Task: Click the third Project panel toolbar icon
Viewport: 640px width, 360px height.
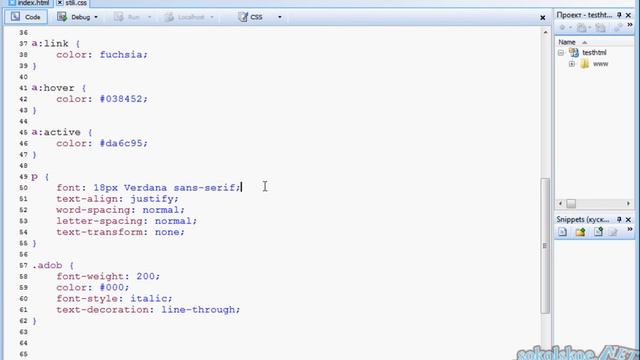Action: coord(600,28)
